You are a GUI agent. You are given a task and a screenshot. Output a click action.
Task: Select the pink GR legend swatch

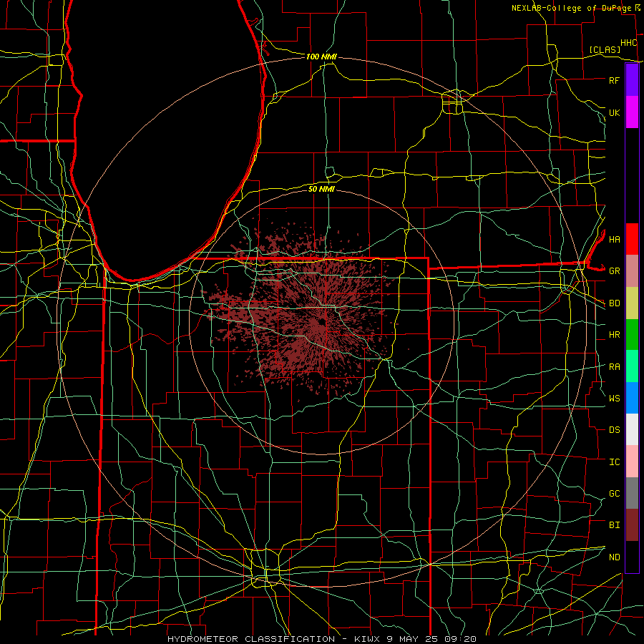pyautogui.click(x=632, y=270)
